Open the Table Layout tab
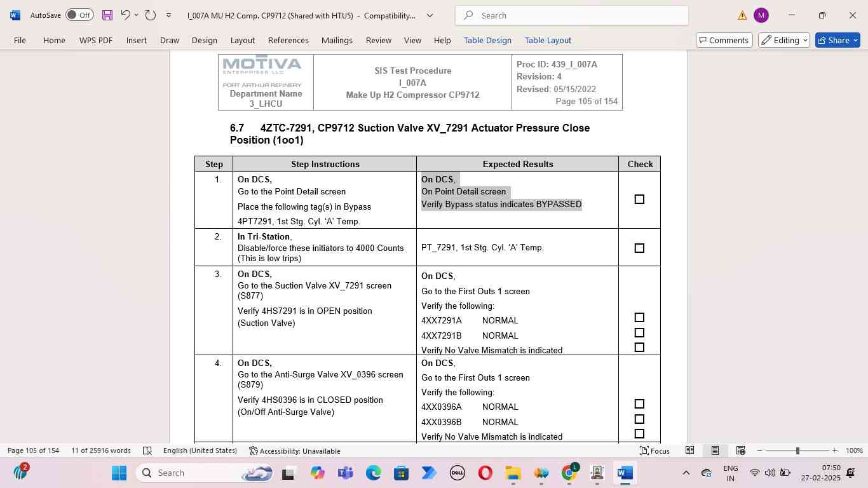868x488 pixels. pos(548,40)
